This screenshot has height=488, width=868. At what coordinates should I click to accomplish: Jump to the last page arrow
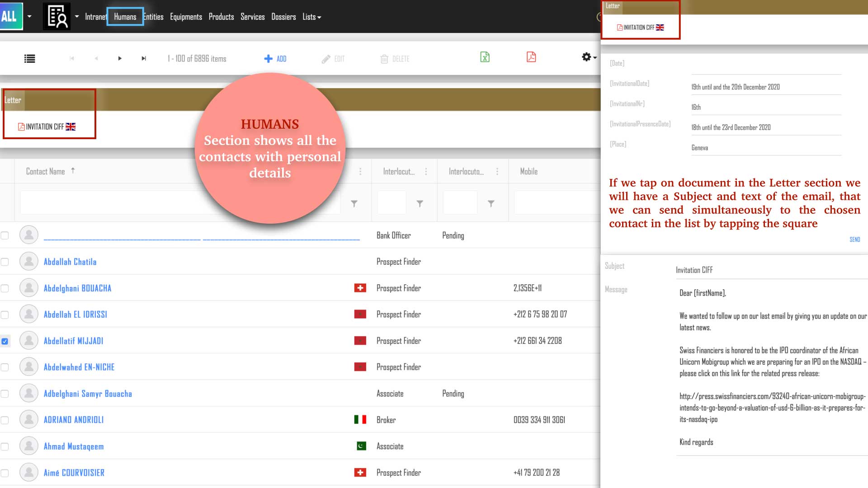(144, 59)
